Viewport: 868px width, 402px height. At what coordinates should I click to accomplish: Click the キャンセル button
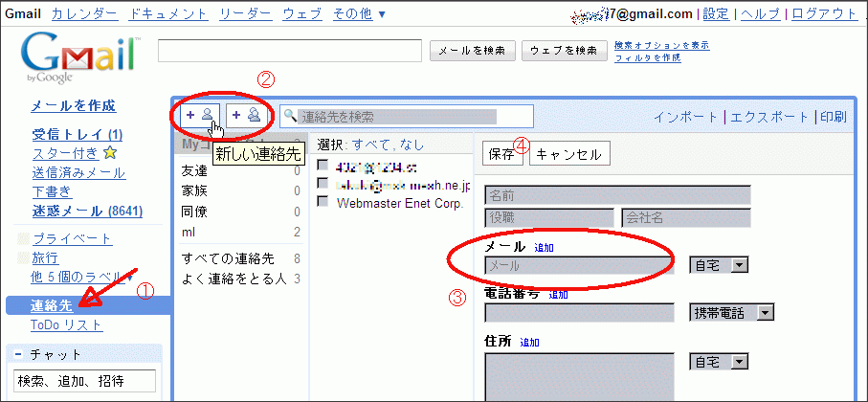coord(569,154)
